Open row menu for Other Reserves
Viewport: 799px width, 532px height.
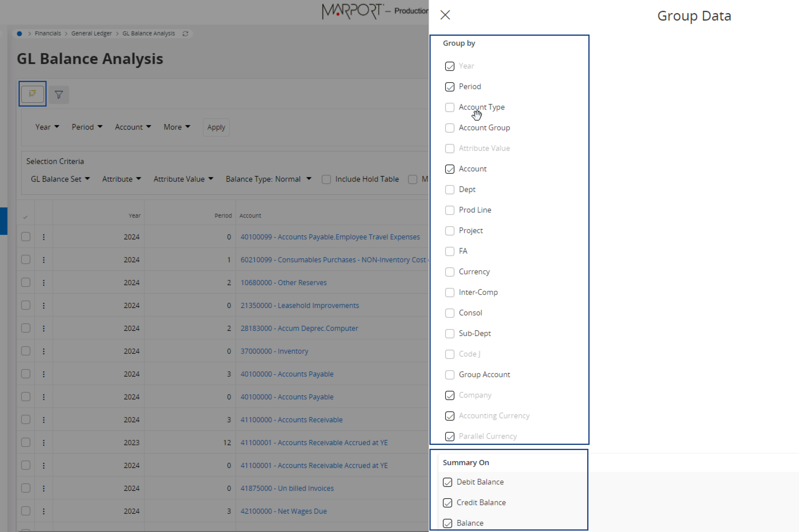pos(43,283)
